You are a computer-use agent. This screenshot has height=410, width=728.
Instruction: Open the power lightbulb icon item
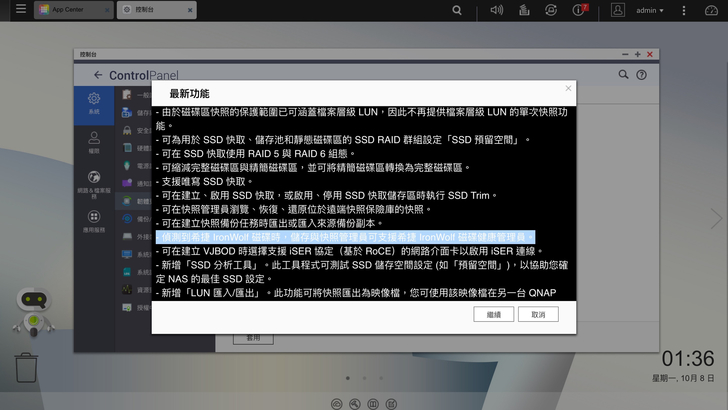(127, 165)
